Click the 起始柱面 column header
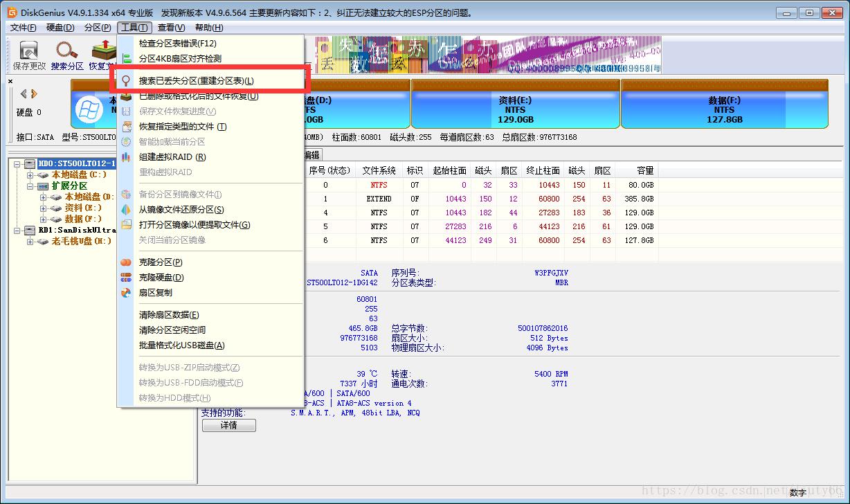Viewport: 850px width, 504px height. coord(450,170)
